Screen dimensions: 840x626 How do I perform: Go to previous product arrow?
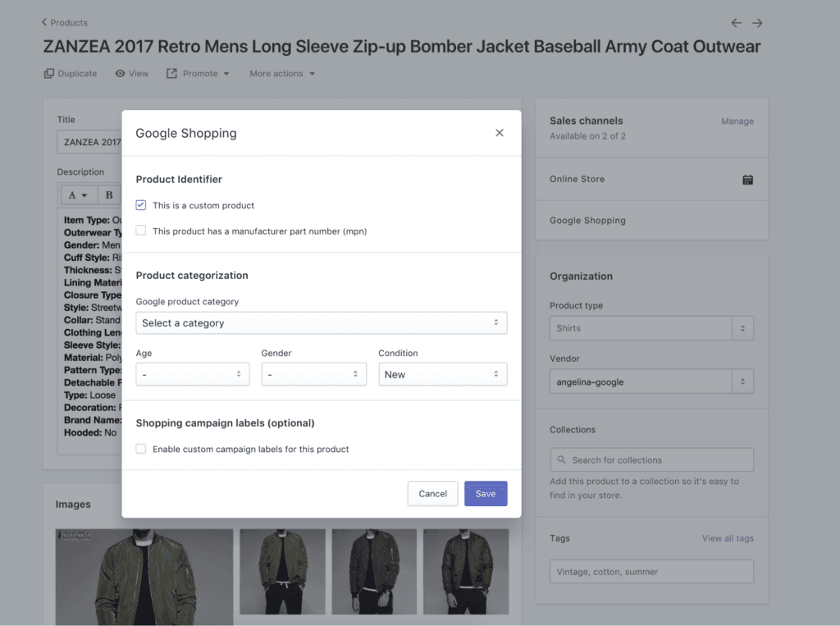pyautogui.click(x=737, y=23)
